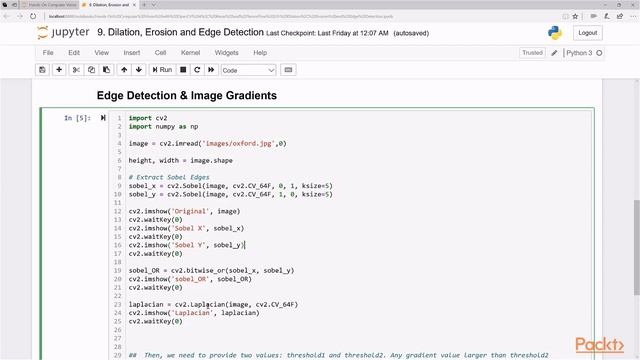This screenshot has width=640, height=360.
Task: Click the Trusted notebook button
Action: pos(532,53)
